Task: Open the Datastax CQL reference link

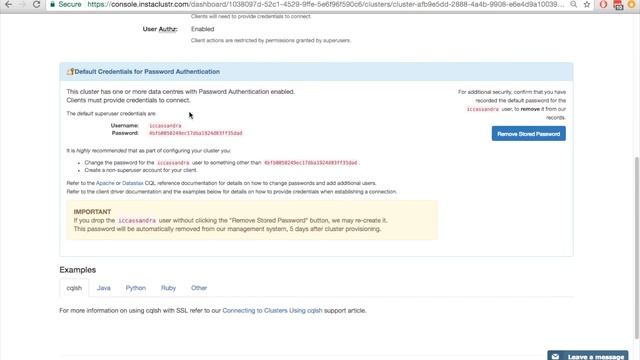Action: pos(133,183)
